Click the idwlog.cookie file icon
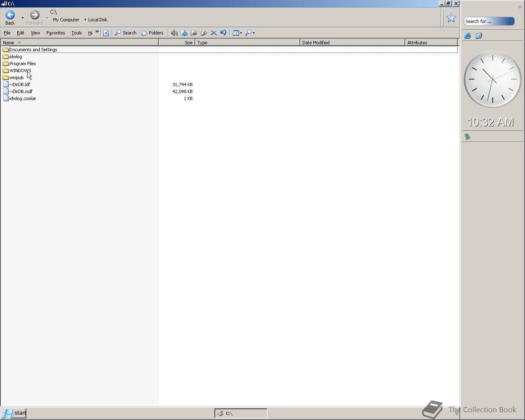The height and width of the screenshot is (420, 525). [6, 98]
